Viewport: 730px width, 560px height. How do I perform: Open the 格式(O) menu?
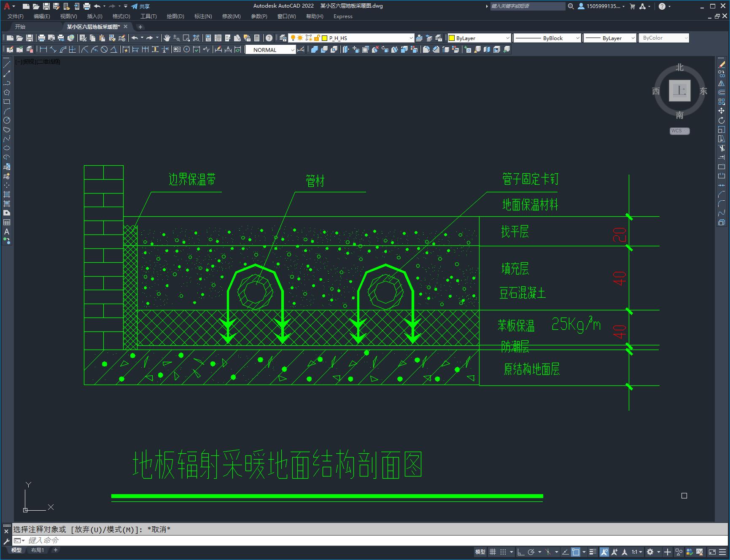tap(121, 16)
